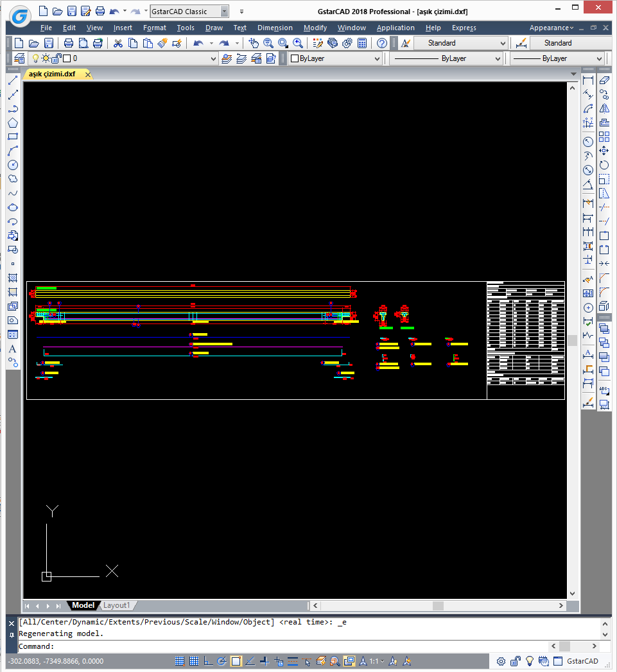617x672 pixels.
Task: Open the 1:1 annotation scale dropdown
Action: 376,661
